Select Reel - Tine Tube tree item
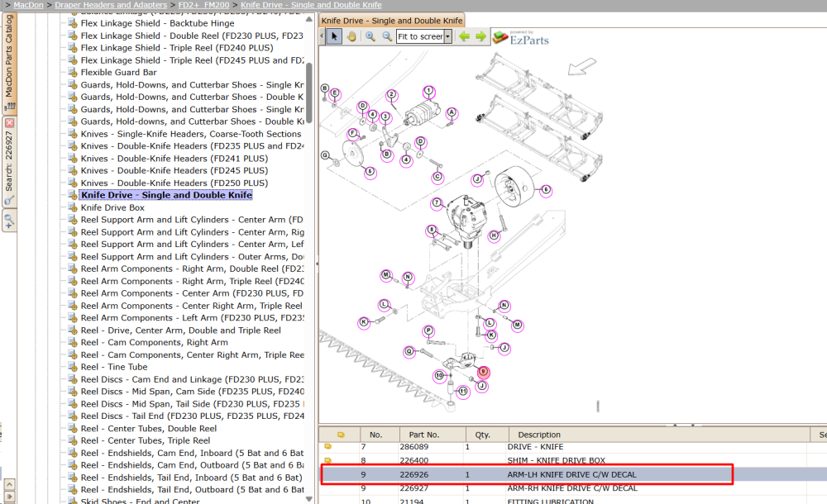This screenshot has height=504, width=827. 114,367
